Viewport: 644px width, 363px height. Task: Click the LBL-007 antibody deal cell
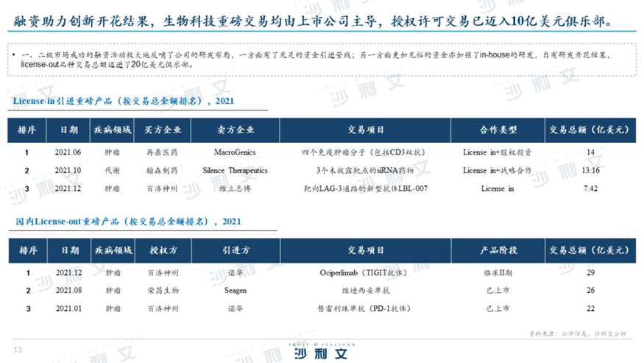point(366,188)
